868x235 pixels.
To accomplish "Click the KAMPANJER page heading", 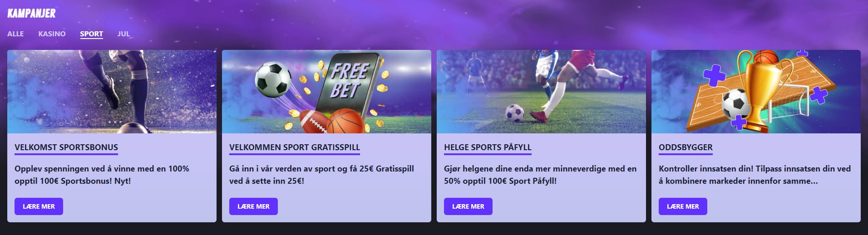I will 31,14.
